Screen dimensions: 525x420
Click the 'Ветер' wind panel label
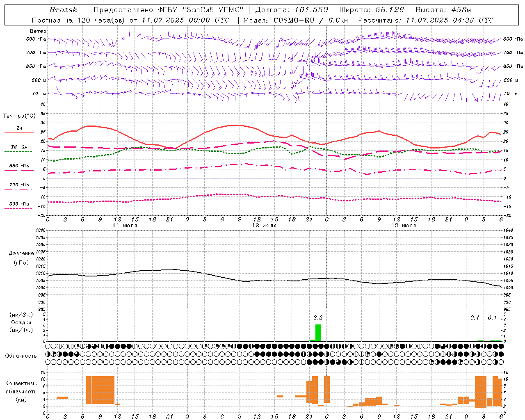pyautogui.click(x=38, y=31)
